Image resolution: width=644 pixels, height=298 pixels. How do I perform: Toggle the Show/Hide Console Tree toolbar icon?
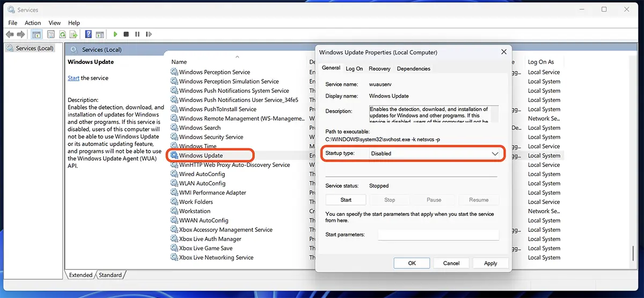click(36, 34)
